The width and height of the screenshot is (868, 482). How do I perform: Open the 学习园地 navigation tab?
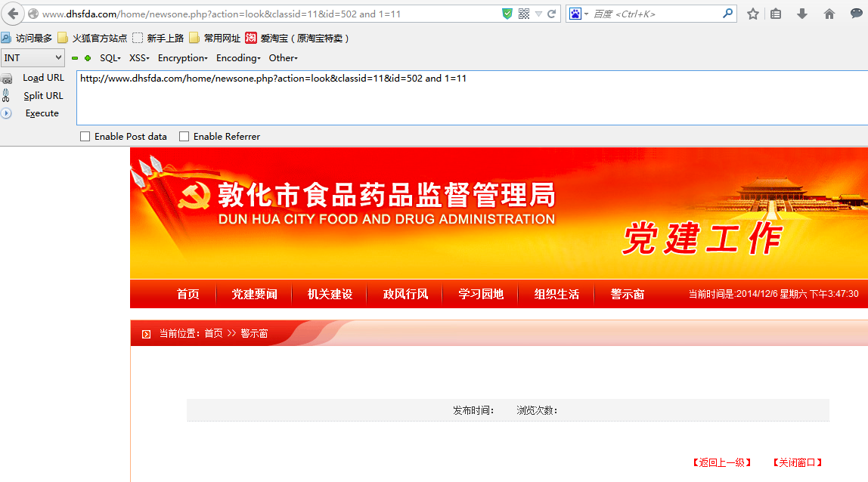pyautogui.click(x=481, y=294)
